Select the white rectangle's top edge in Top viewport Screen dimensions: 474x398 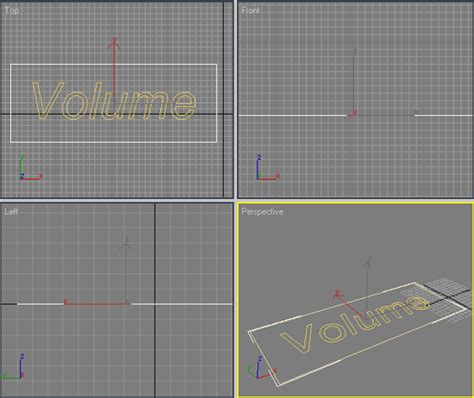114,65
